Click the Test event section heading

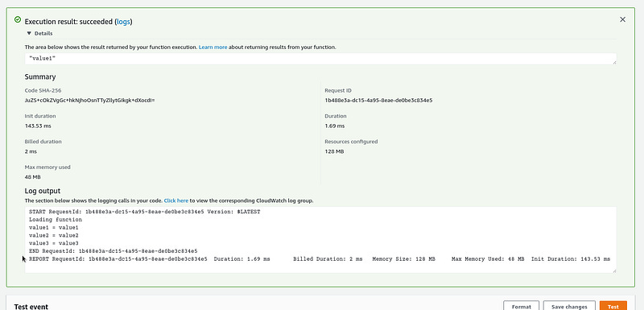31,307
